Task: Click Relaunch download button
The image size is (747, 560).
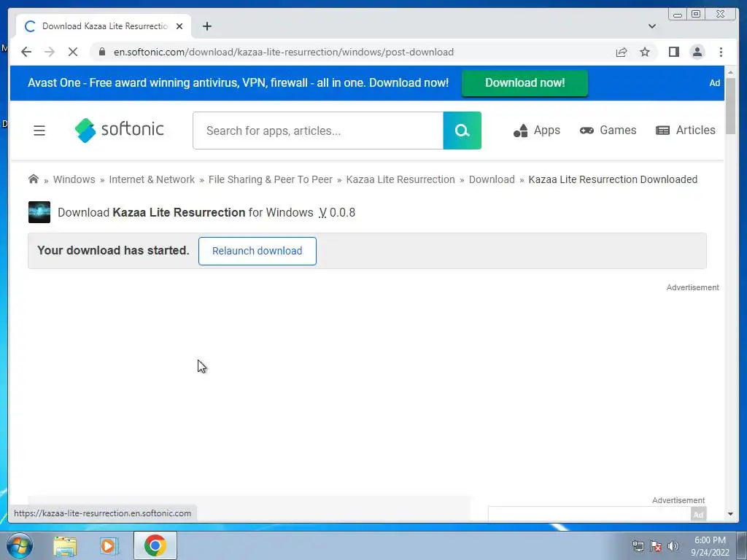Action: [x=258, y=251]
